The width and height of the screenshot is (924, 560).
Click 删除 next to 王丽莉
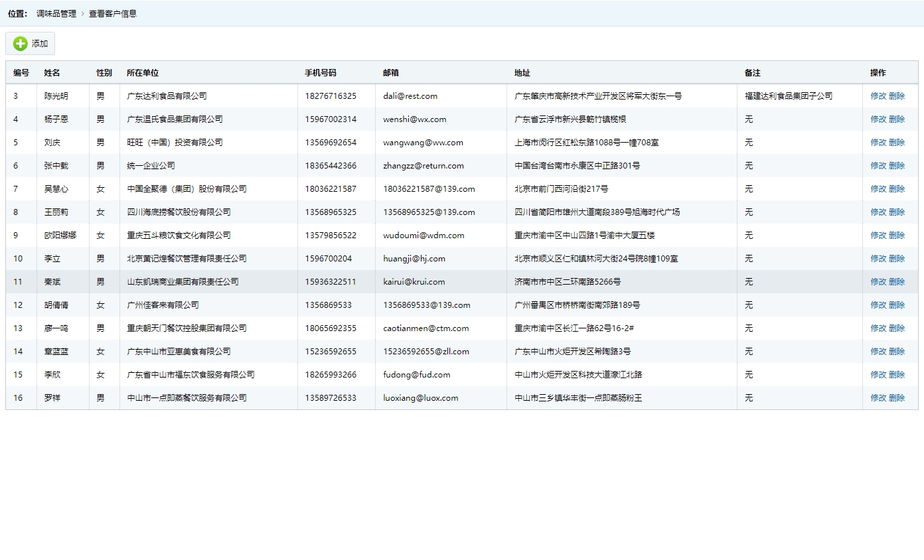(896, 212)
